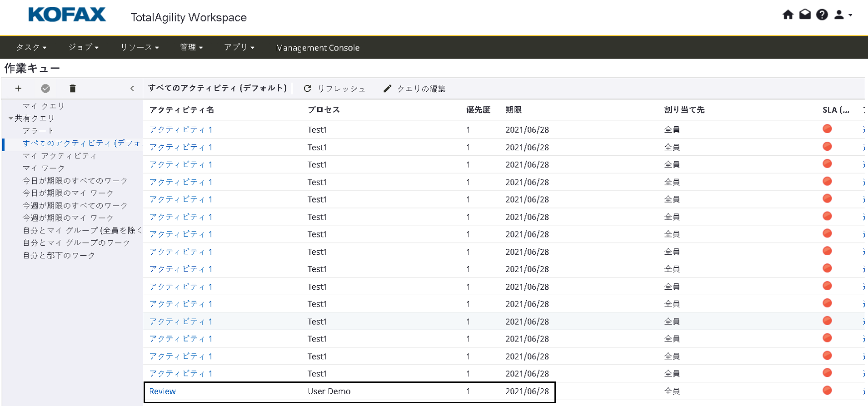This screenshot has width=868, height=406.
Task: Delete query using trash icon
Action: (x=73, y=89)
